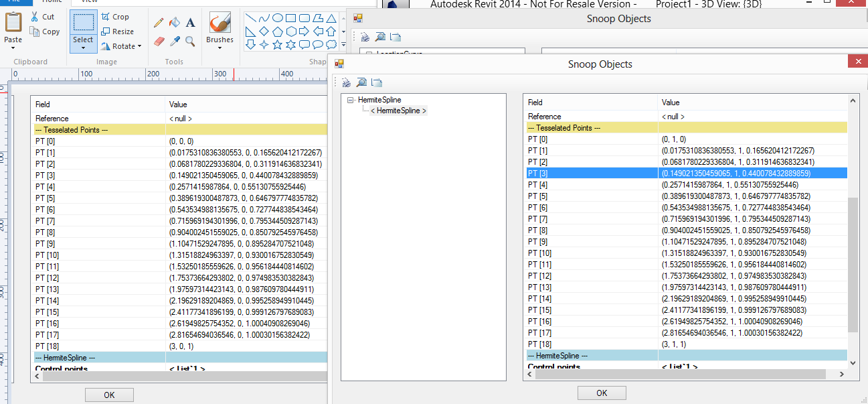
Task: Select the Eraser tool
Action: [x=159, y=42]
